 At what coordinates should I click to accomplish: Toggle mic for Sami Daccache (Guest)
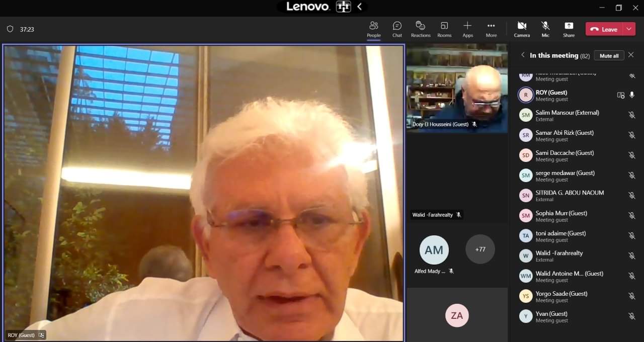tap(632, 155)
